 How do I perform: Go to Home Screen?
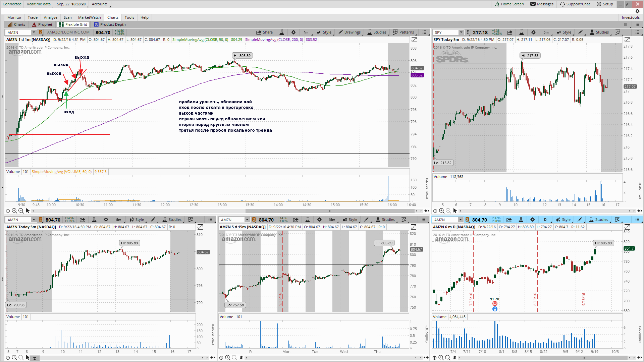[x=509, y=4]
